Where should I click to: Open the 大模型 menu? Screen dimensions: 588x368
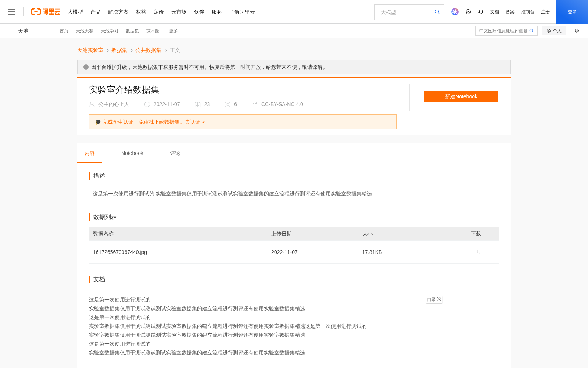click(x=75, y=12)
